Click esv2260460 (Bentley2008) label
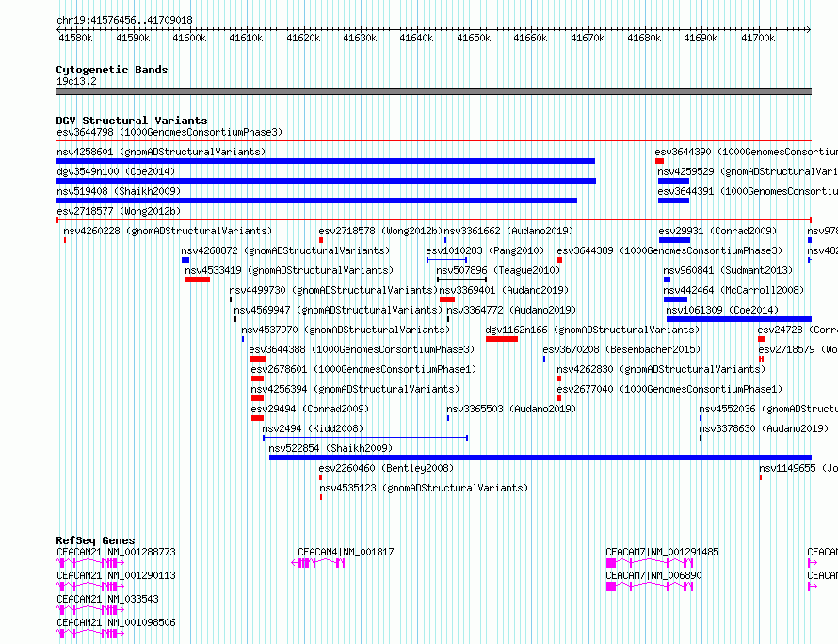 386,468
